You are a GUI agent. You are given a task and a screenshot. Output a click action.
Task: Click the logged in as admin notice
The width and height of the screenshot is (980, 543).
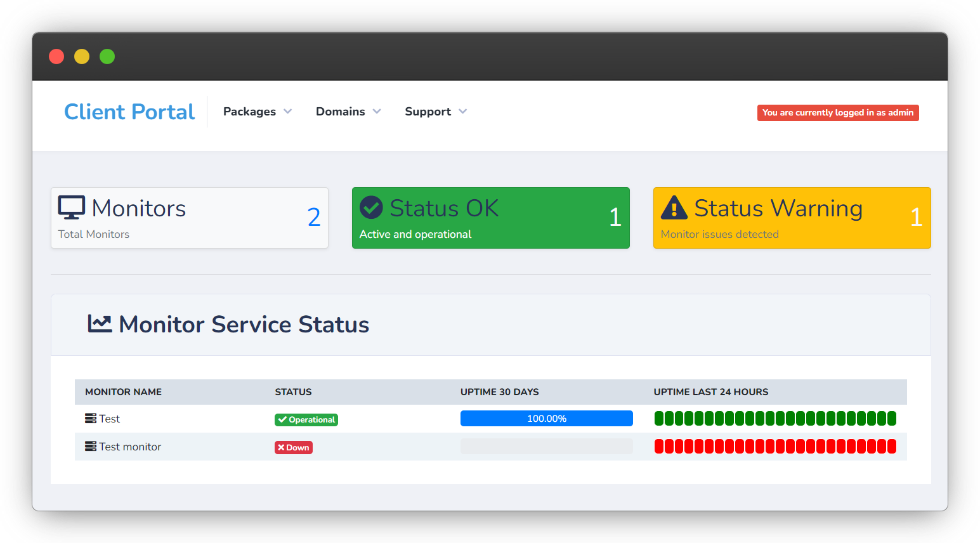pos(838,112)
